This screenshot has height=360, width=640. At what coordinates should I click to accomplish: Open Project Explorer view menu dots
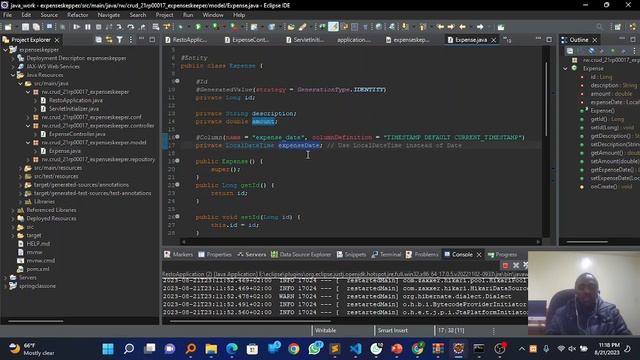131,40
